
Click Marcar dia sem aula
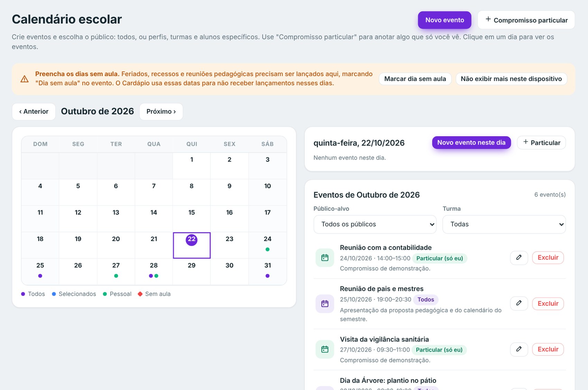coord(415,79)
